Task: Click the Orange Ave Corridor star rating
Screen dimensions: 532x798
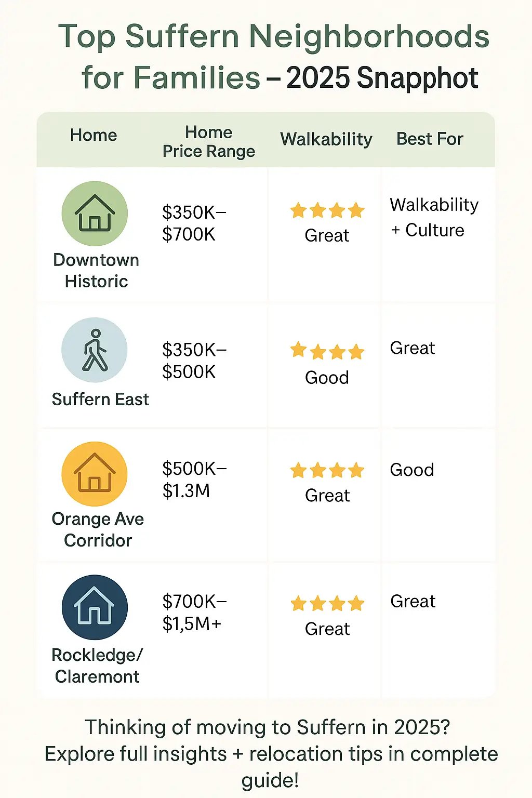Action: point(327,471)
